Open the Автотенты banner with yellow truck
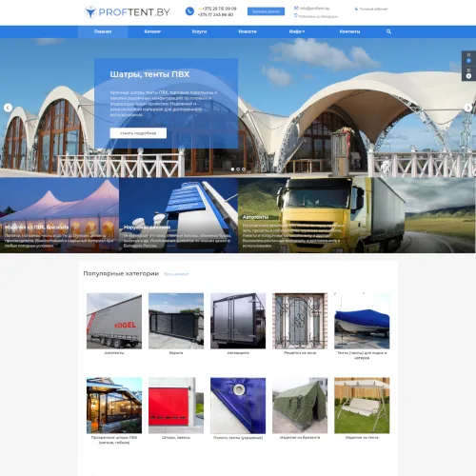The image size is (476, 476). tap(357, 215)
